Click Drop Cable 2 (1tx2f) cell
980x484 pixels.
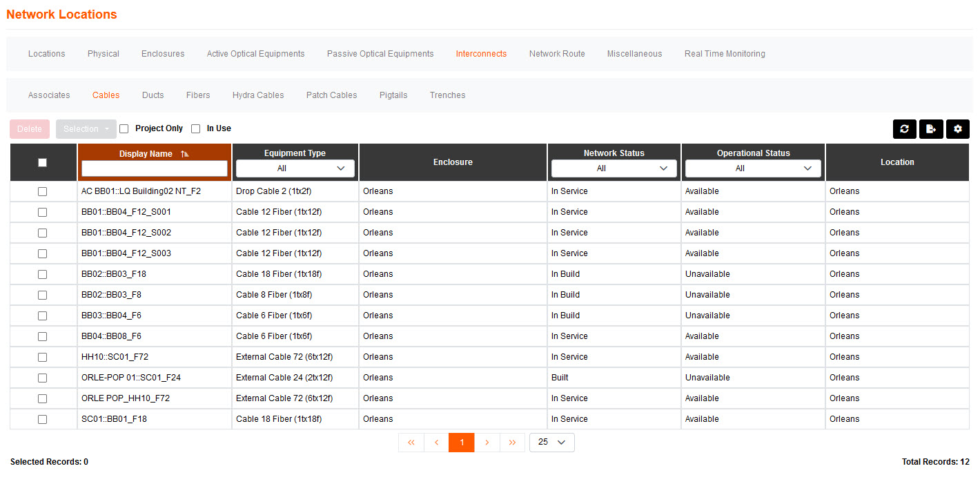[295, 191]
